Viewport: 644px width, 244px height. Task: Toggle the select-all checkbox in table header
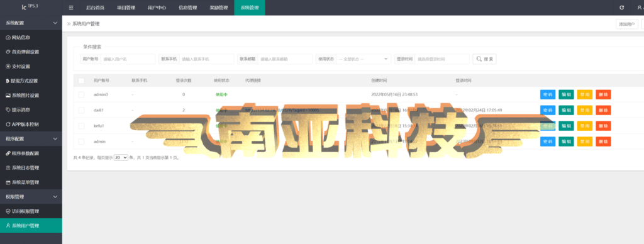click(x=81, y=80)
